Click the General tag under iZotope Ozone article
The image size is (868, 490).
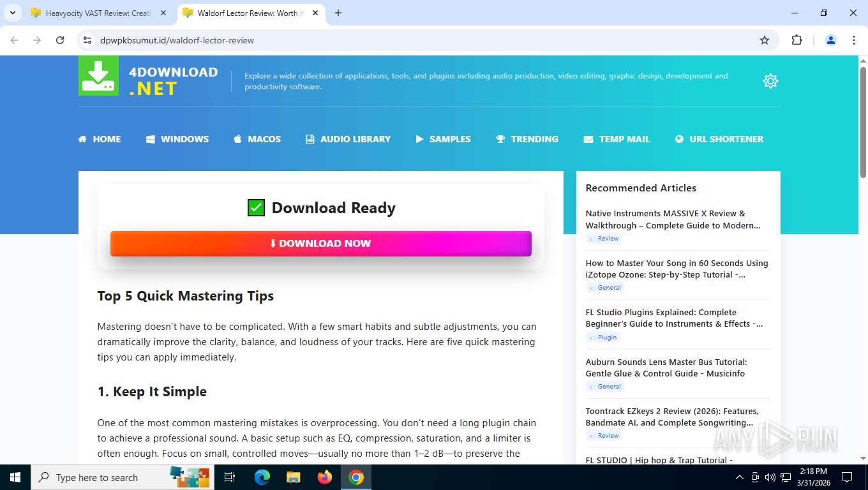click(x=605, y=287)
